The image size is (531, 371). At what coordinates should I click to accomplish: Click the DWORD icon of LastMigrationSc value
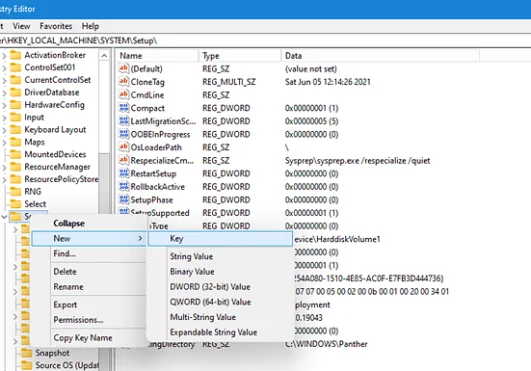click(124, 121)
